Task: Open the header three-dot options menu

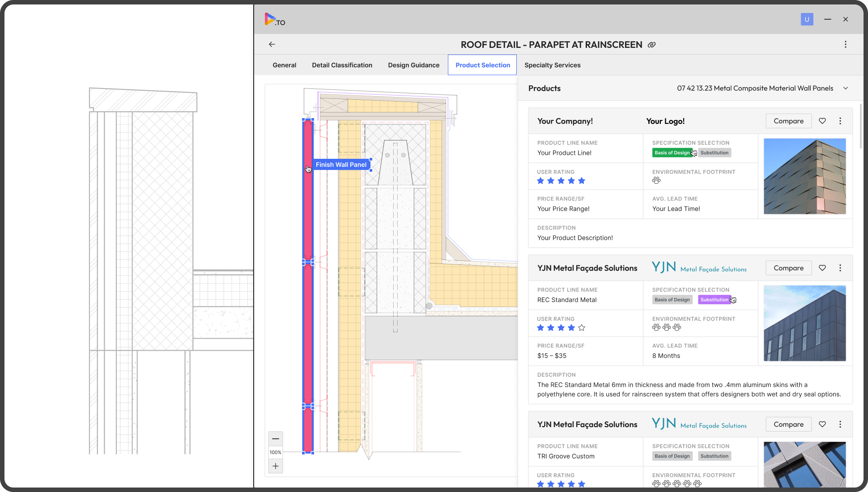Action: [x=845, y=44]
